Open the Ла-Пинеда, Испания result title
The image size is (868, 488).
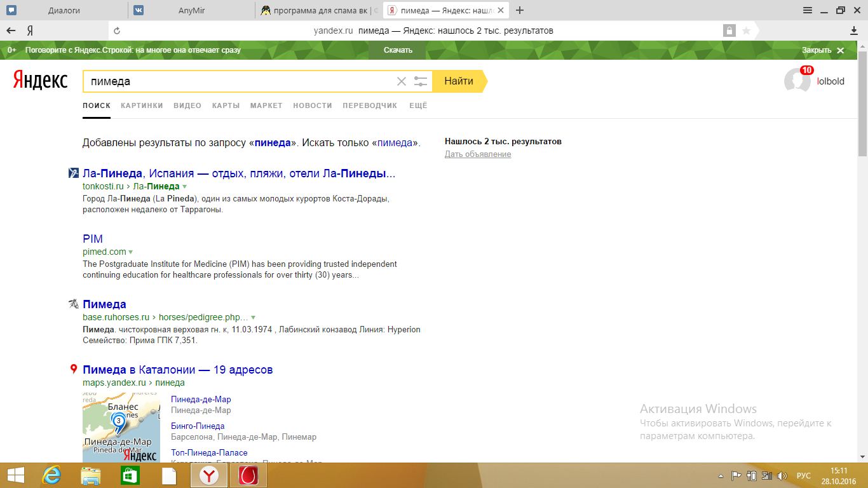[x=239, y=173]
